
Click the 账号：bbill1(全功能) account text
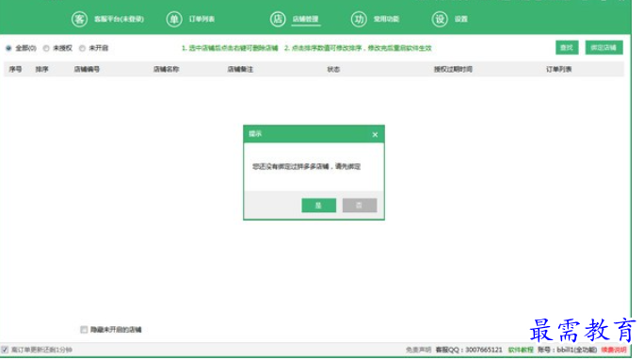(x=567, y=350)
